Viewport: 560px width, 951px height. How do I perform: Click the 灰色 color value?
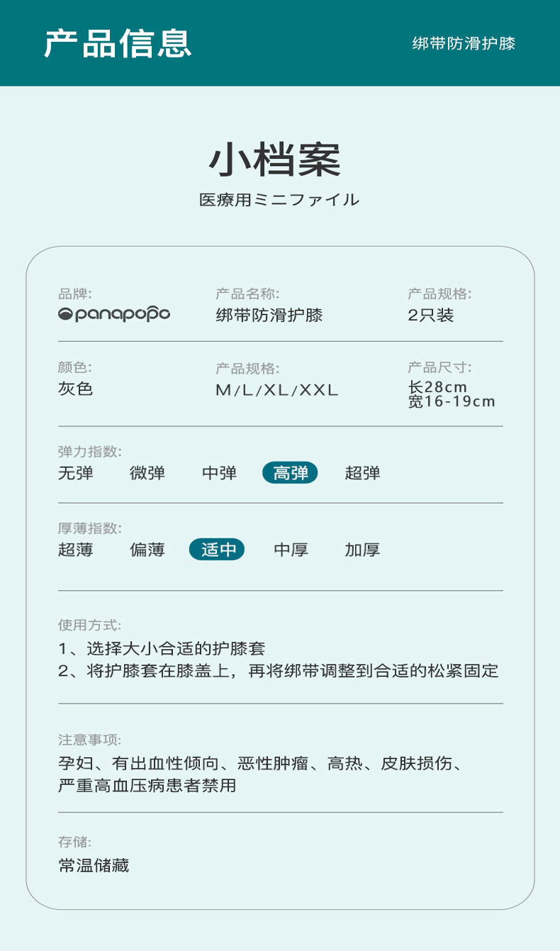[x=76, y=389]
